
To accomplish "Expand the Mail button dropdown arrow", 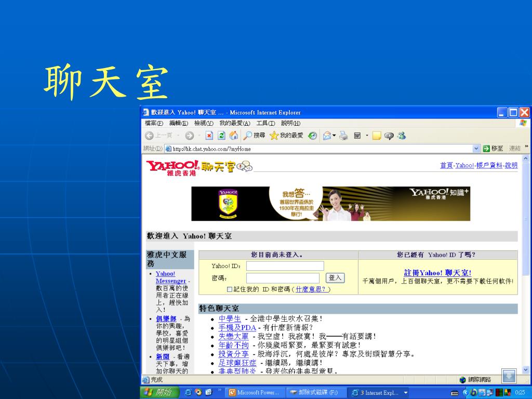I will click(x=334, y=136).
